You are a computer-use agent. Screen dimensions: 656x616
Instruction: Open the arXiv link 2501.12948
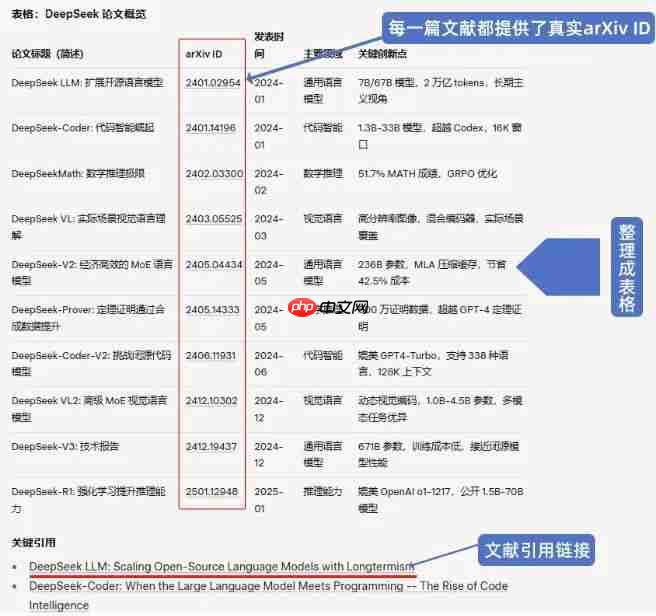coord(212,492)
